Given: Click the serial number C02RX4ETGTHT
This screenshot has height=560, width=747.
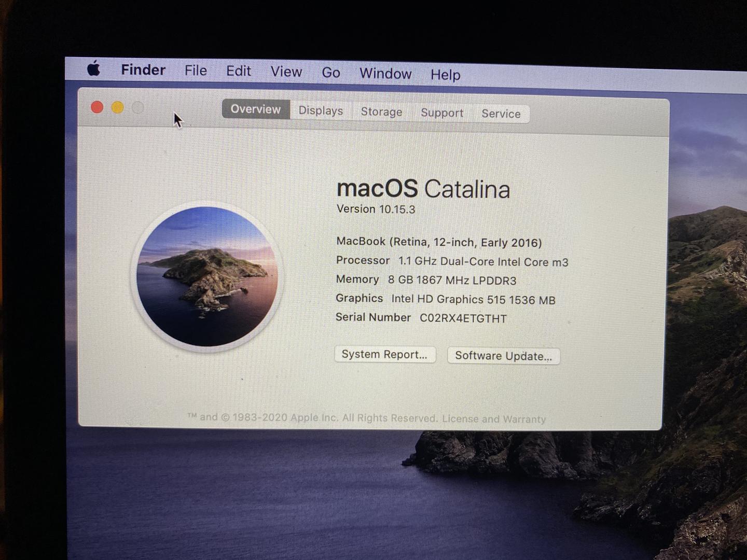Looking at the screenshot, I should (x=463, y=318).
